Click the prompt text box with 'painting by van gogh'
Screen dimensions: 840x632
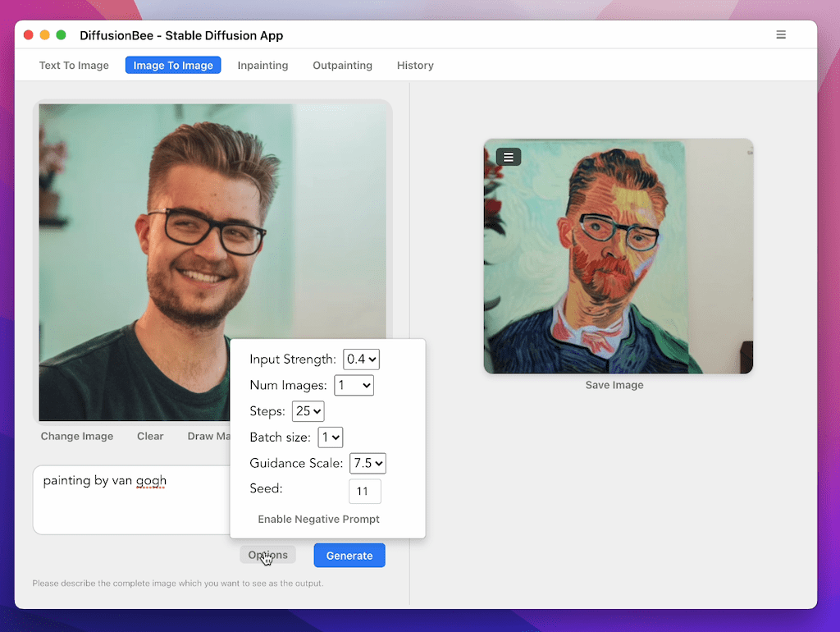123,492
